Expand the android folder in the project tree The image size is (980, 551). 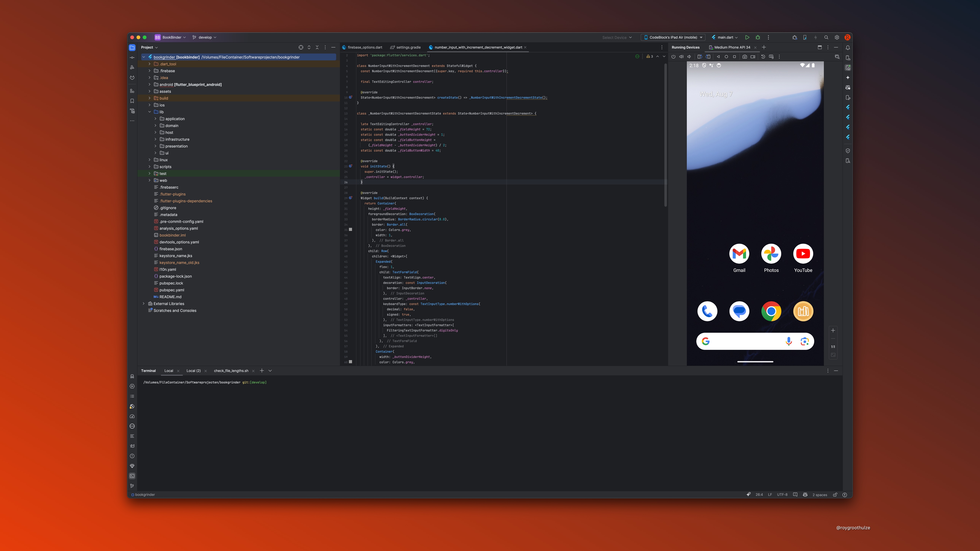(149, 84)
